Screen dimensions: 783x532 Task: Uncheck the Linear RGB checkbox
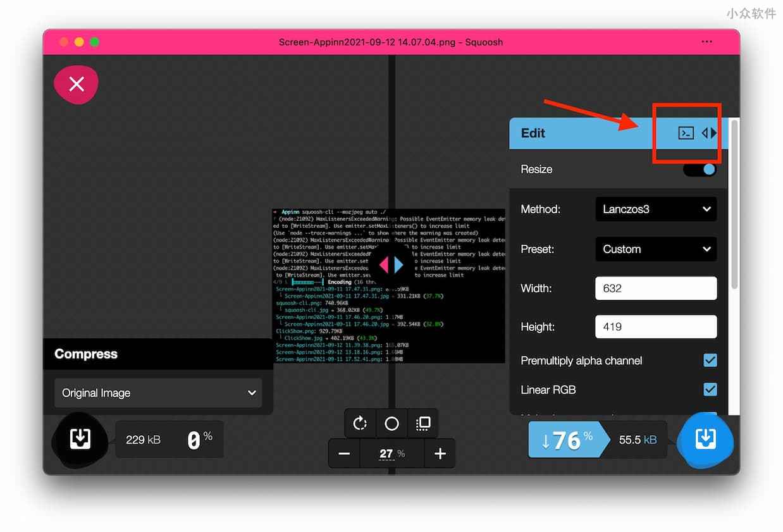tap(710, 390)
